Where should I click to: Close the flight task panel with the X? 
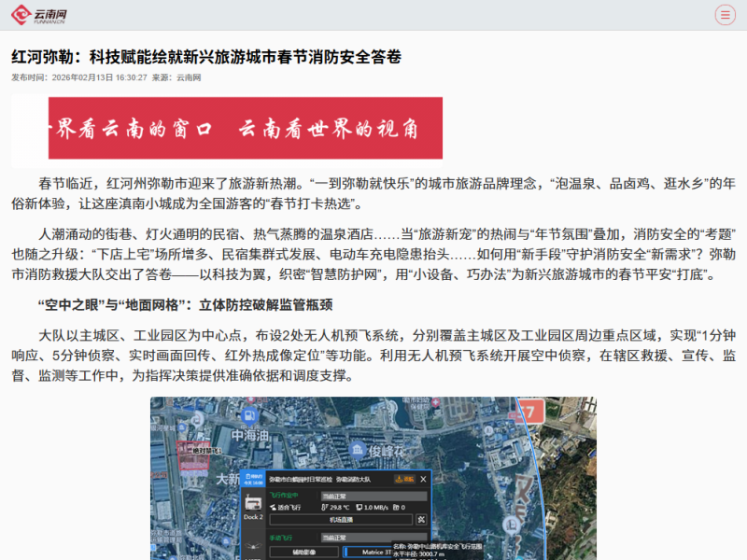423,480
